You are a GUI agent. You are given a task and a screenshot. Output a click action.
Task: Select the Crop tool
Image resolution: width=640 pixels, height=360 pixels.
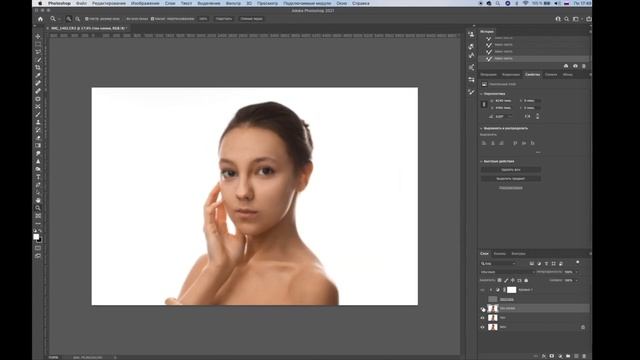(x=38, y=67)
